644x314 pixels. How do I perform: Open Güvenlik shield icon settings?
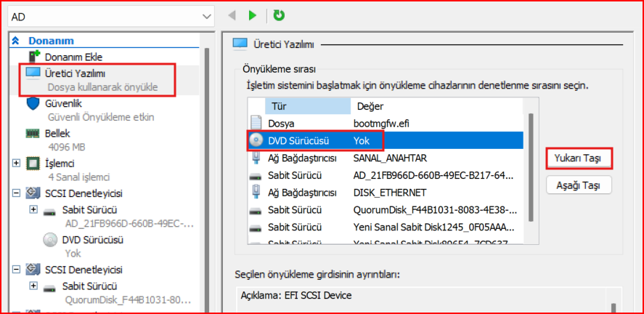33,103
